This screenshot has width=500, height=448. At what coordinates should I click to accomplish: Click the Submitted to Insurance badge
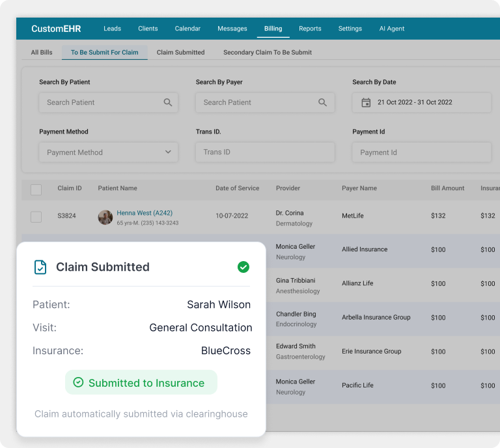(x=141, y=383)
